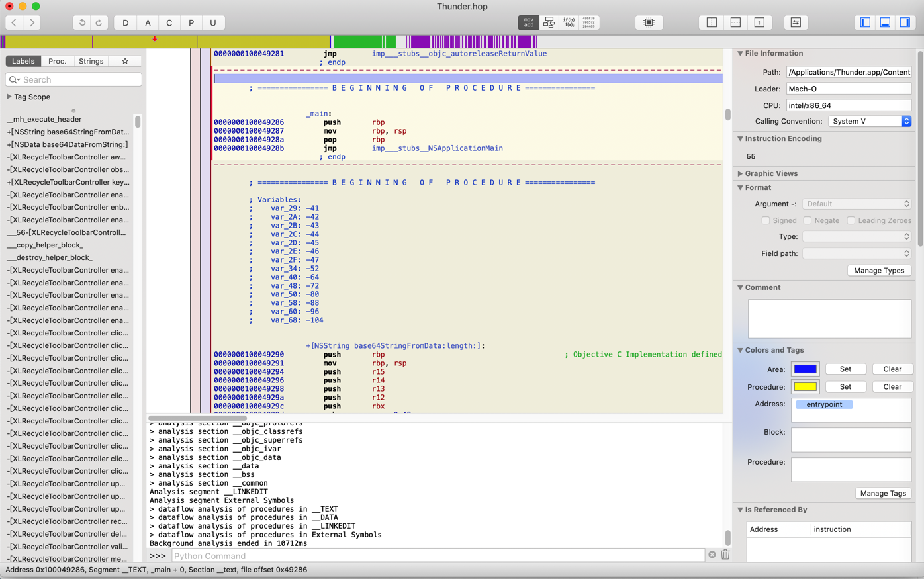The height and width of the screenshot is (579, 924).
Task: Collapse the Colors and Tags section
Action: [740, 350]
